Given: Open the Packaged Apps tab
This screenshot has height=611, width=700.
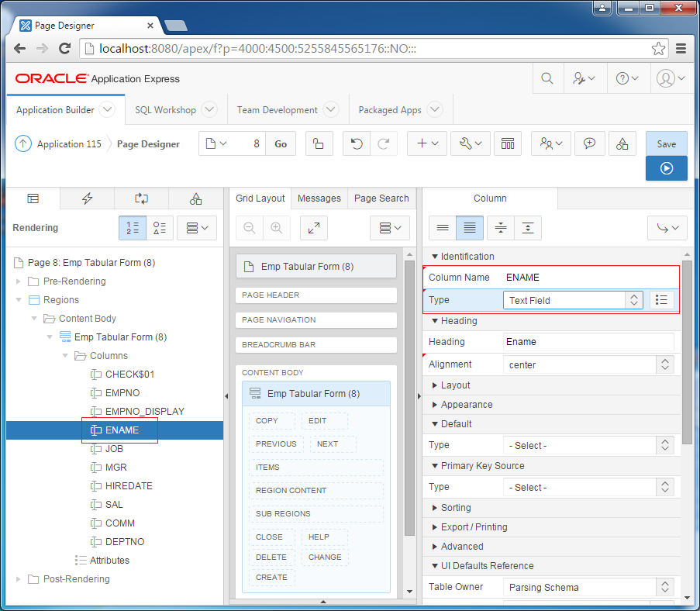Looking at the screenshot, I should (390, 110).
